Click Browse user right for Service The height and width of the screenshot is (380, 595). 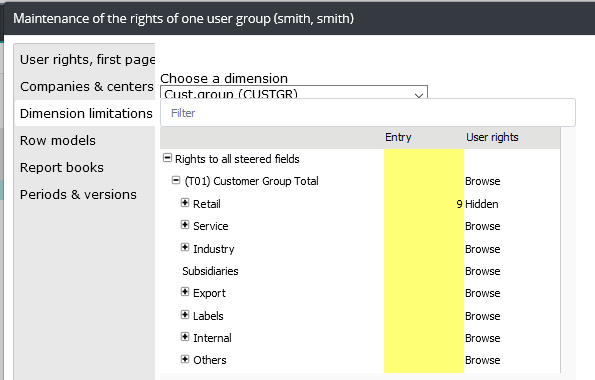point(483,226)
